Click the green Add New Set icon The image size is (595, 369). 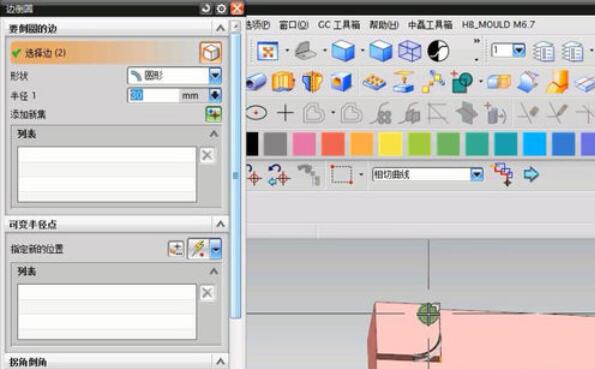point(214,114)
